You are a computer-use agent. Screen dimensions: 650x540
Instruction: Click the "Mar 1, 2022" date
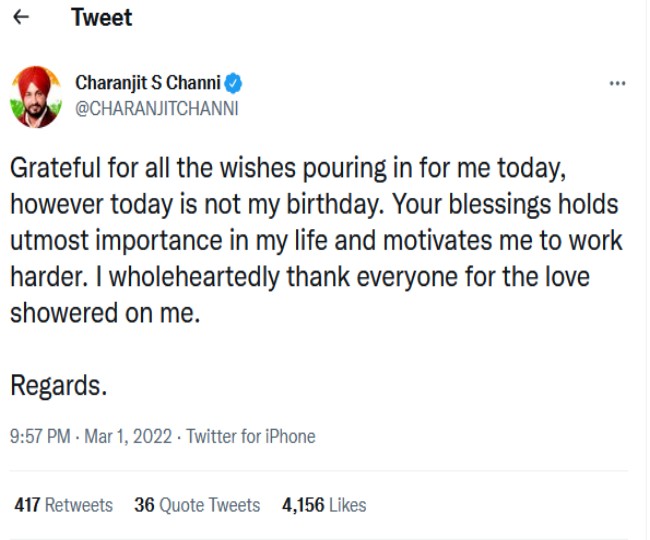click(x=129, y=436)
